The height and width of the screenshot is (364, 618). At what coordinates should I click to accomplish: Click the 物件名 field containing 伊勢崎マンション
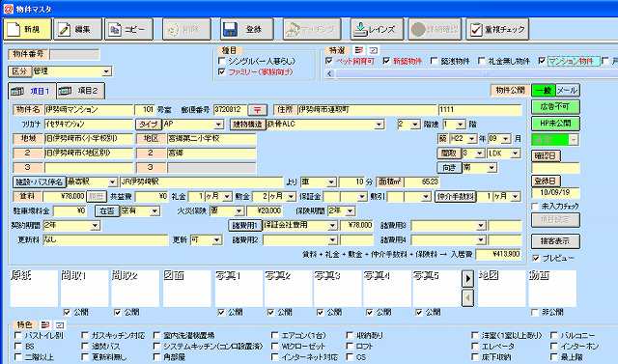pyautogui.click(x=89, y=109)
